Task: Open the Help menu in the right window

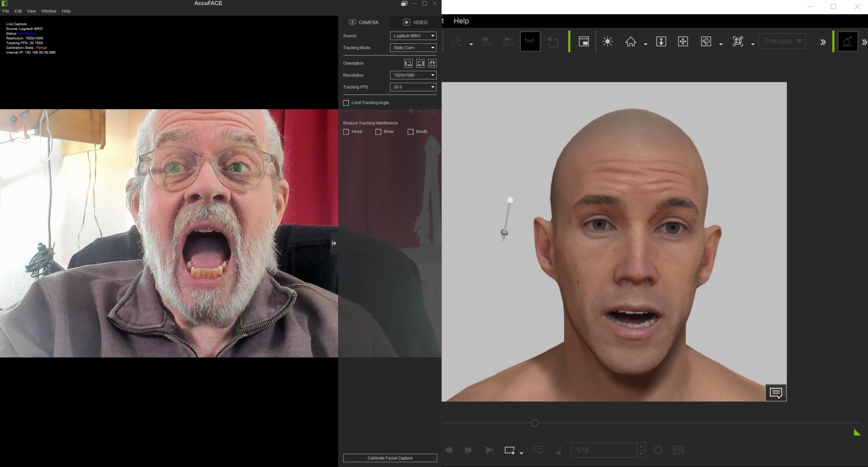Action: (461, 21)
